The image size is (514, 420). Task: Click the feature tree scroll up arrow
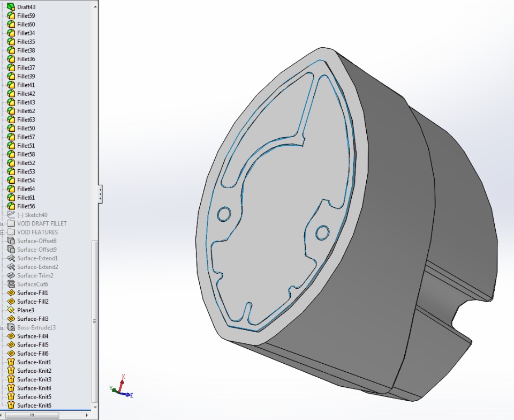[95, 6]
